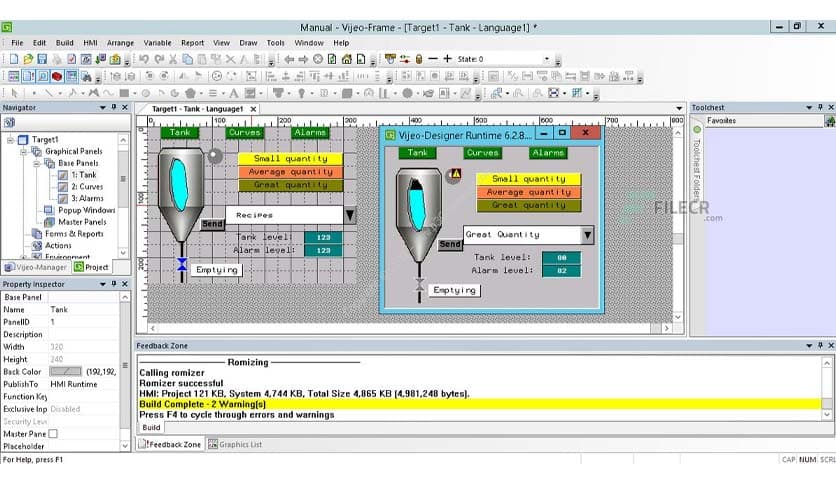This screenshot has width=836, height=484.
Task: Open the Property Inspector options arrow
Action: pos(102,285)
